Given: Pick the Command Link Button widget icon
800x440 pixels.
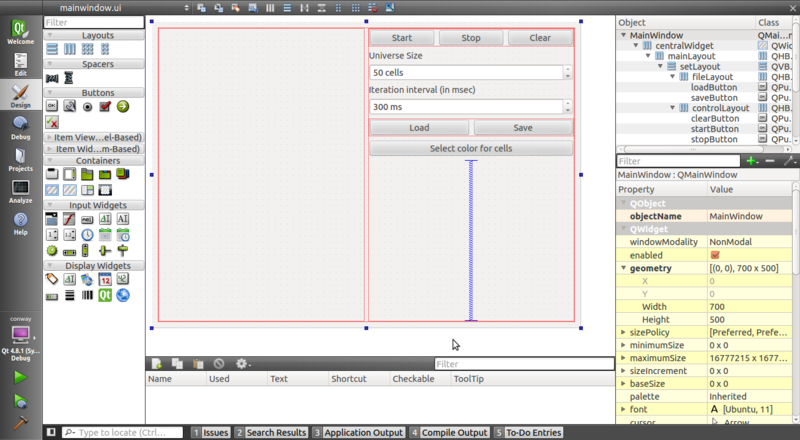Looking at the screenshot, I should tap(122, 106).
